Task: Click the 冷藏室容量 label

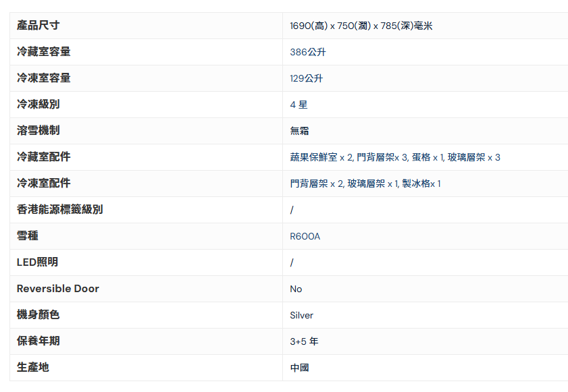Action: (x=43, y=52)
